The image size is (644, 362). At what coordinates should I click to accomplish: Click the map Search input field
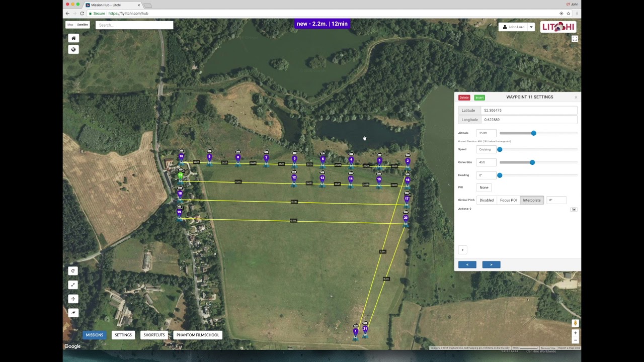click(134, 25)
